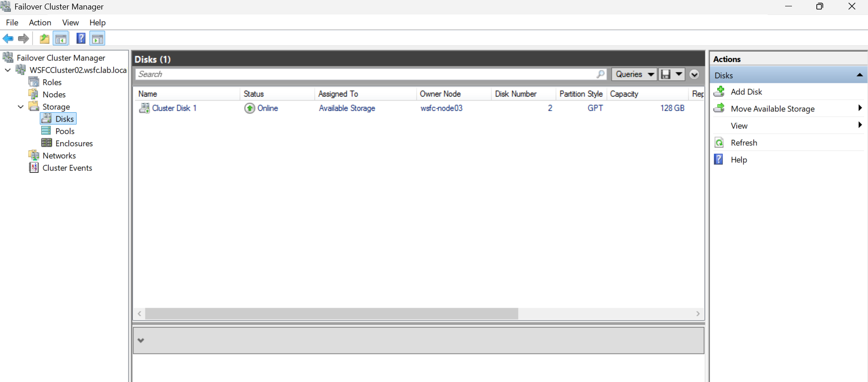Screen dimensions: 868x382
Task: Expand the details pane chevron
Action: pos(141,340)
